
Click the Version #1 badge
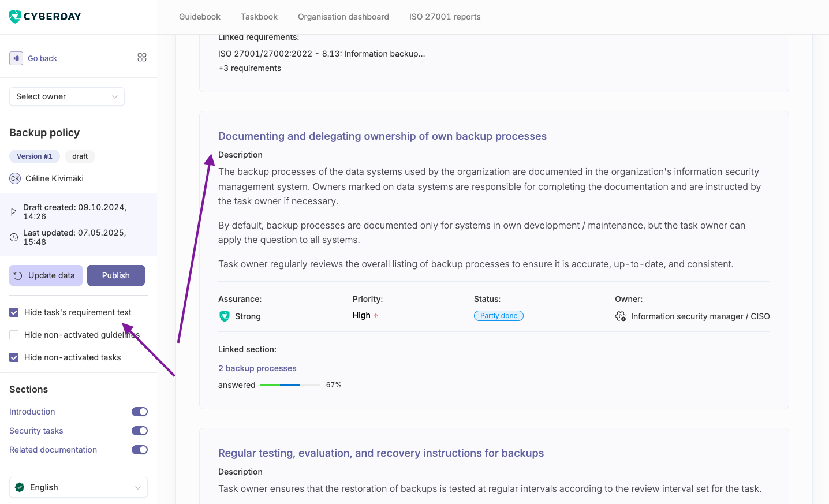[35, 156]
